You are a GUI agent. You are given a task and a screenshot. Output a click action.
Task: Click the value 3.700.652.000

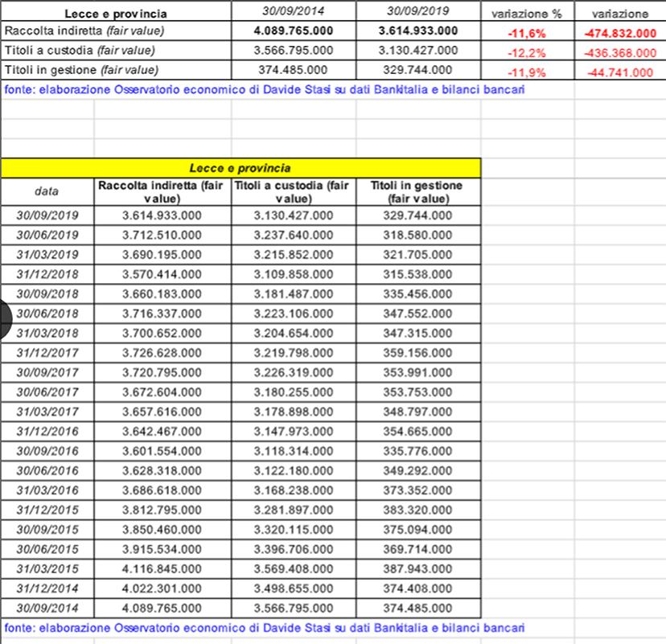(x=162, y=333)
